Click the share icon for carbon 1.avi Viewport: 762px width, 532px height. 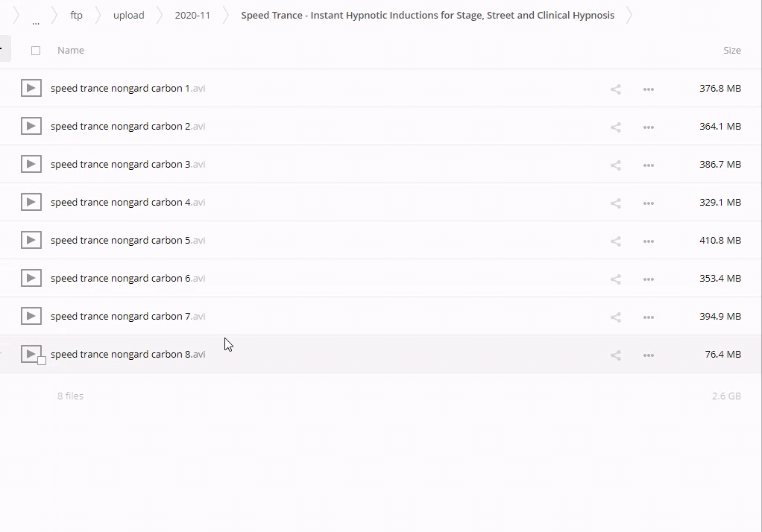615,89
